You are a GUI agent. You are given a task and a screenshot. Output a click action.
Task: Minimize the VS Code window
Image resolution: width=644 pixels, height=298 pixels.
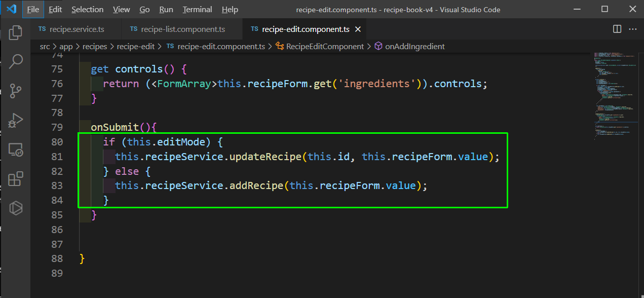pyautogui.click(x=578, y=9)
